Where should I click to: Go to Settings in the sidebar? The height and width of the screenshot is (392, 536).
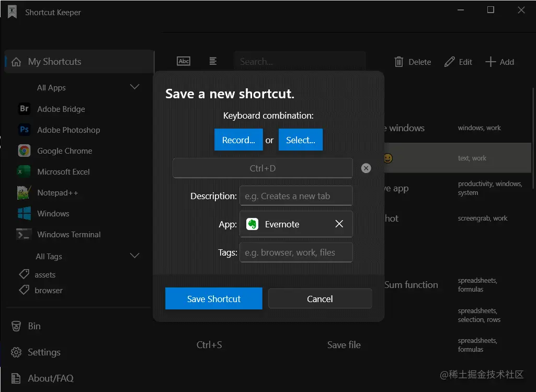[x=44, y=352]
